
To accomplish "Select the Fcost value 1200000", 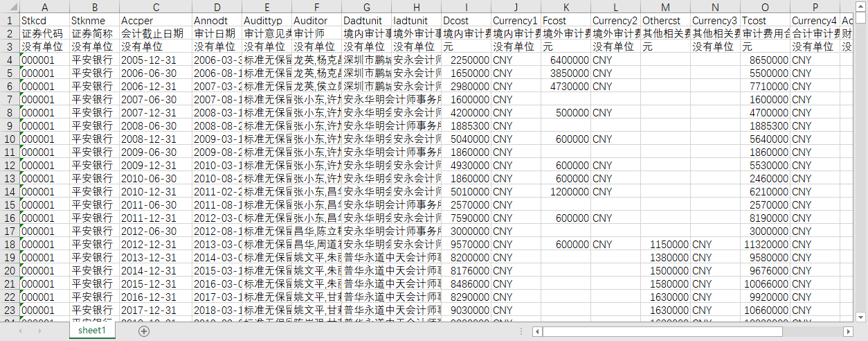I will 566,191.
